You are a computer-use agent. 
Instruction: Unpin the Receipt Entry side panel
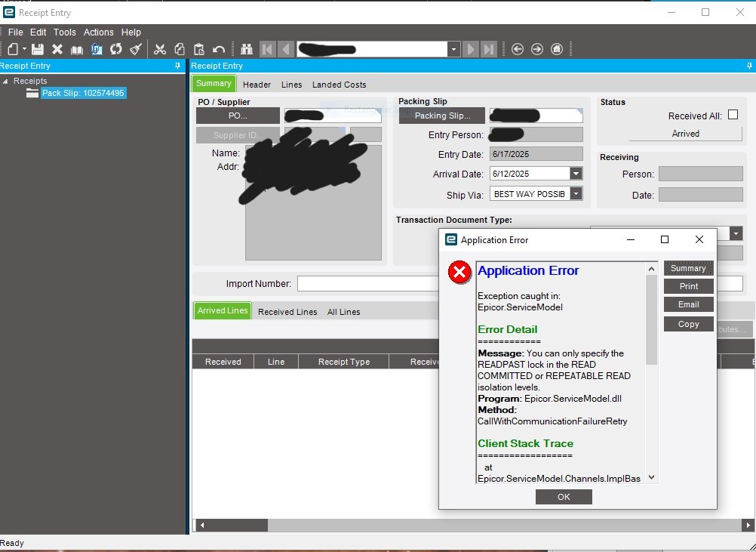178,66
